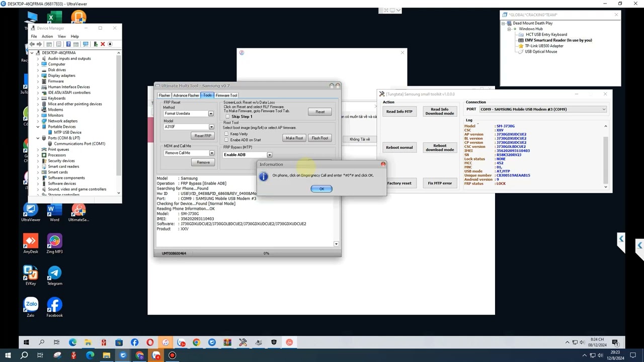Open File Explorer from the bottom taskbar
Screen dimensions: 644x362
pyautogui.click(x=107, y=355)
